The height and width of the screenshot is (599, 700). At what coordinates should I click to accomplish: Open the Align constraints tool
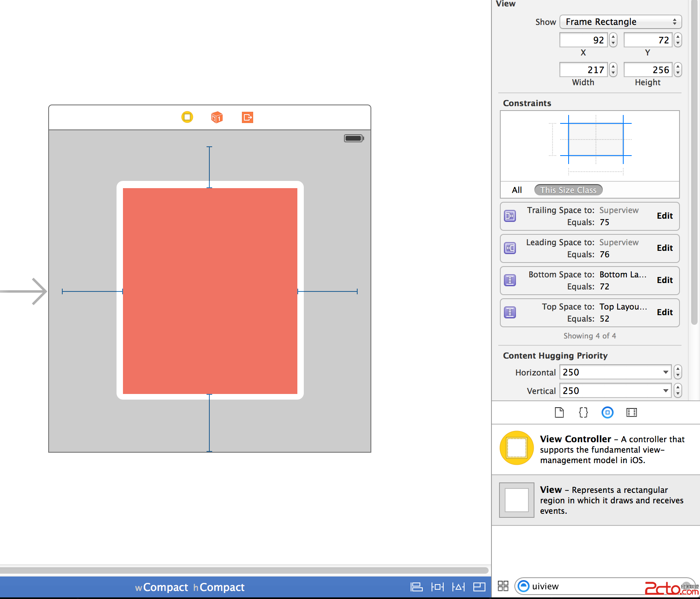[416, 587]
